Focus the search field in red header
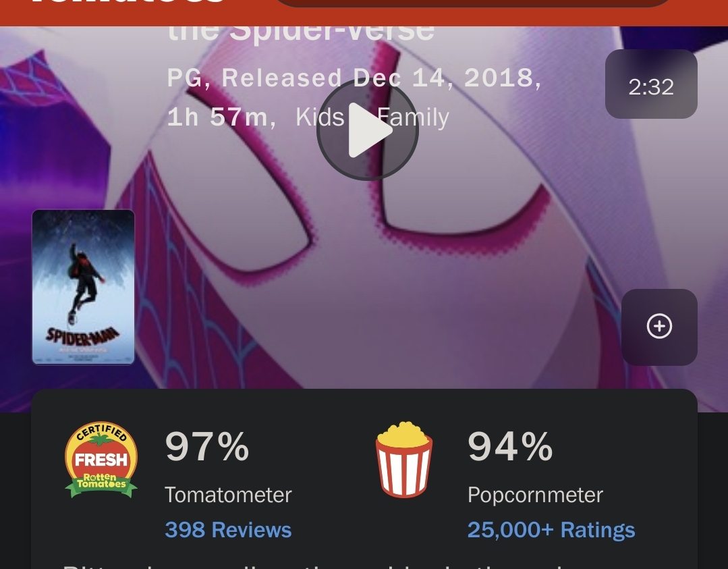This screenshot has height=569, width=728. pos(473,3)
